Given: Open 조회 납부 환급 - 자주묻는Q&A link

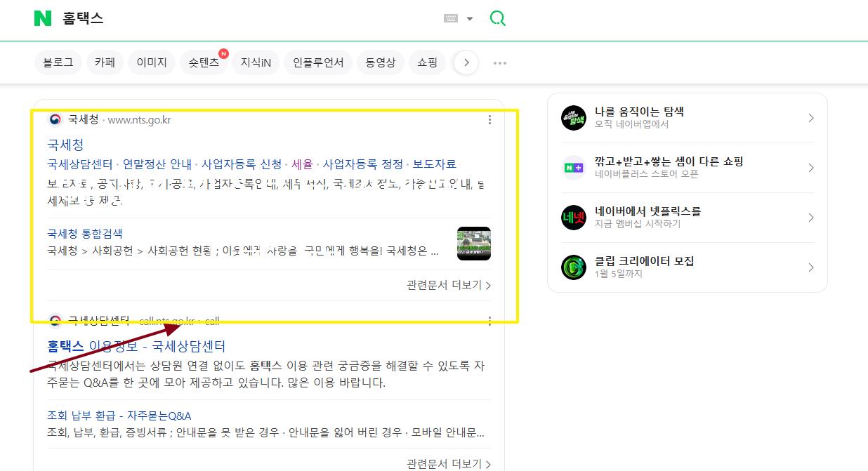Looking at the screenshot, I should [x=119, y=416].
